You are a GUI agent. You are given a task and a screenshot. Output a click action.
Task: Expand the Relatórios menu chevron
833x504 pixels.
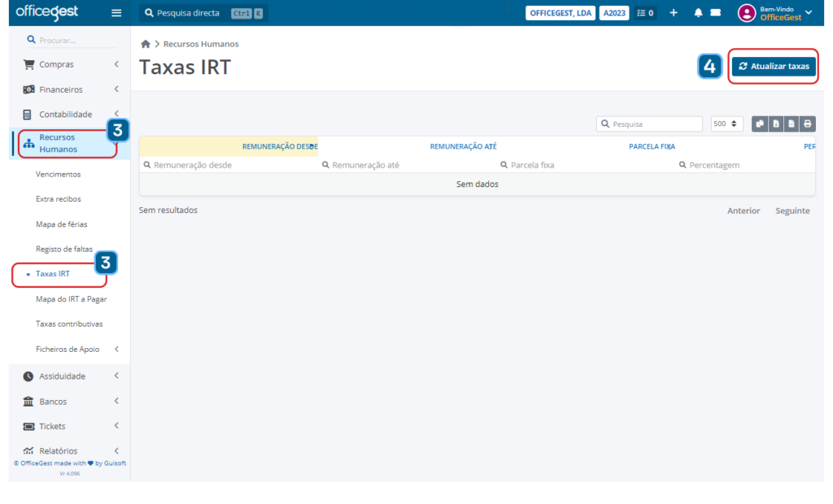click(x=116, y=451)
